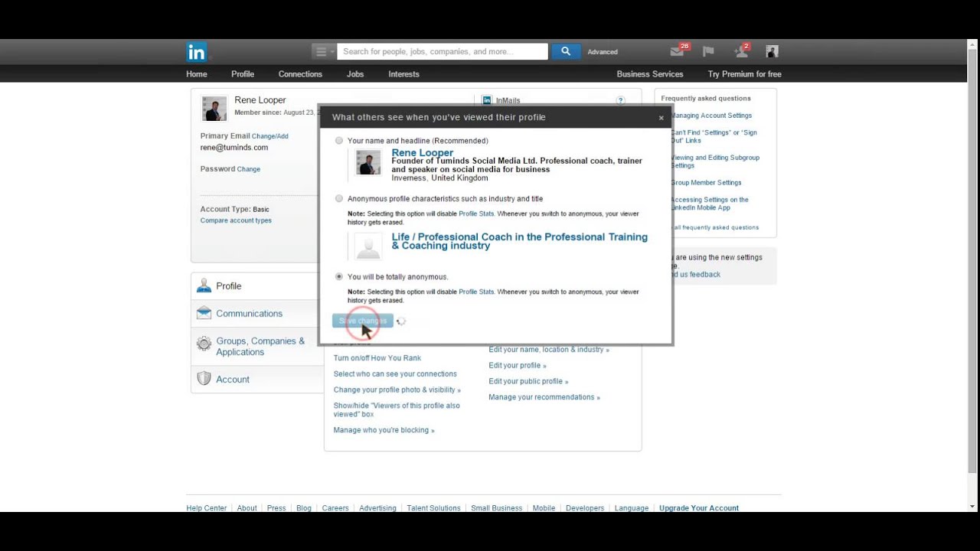This screenshot has height=551, width=980.
Task: Open the messages envelope icon
Action: coord(678,51)
